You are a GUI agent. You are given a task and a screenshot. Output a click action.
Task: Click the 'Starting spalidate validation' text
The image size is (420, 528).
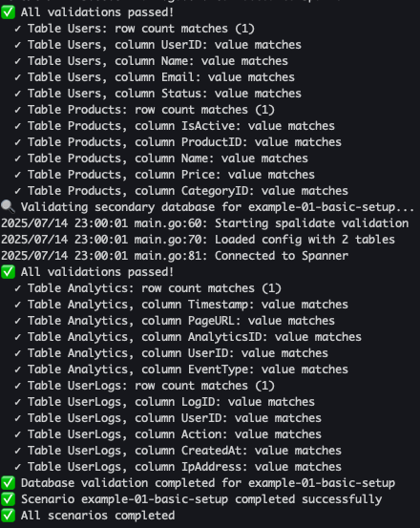(x=311, y=223)
